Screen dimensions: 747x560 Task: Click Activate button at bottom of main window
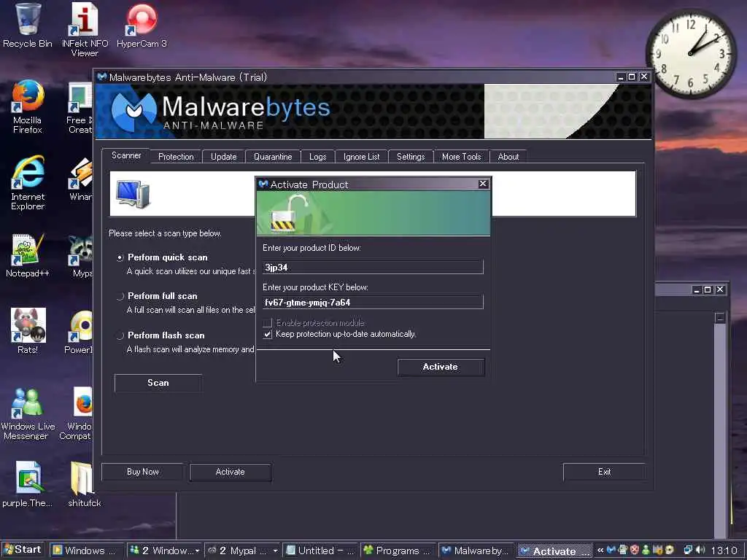230,472
